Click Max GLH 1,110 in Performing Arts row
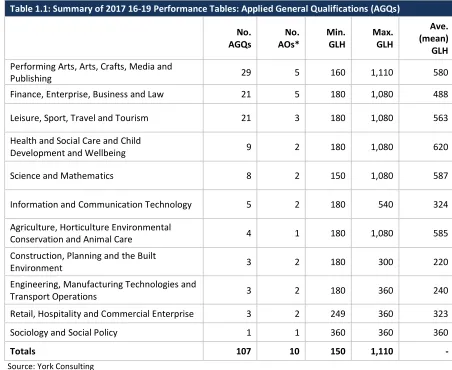 point(382,72)
